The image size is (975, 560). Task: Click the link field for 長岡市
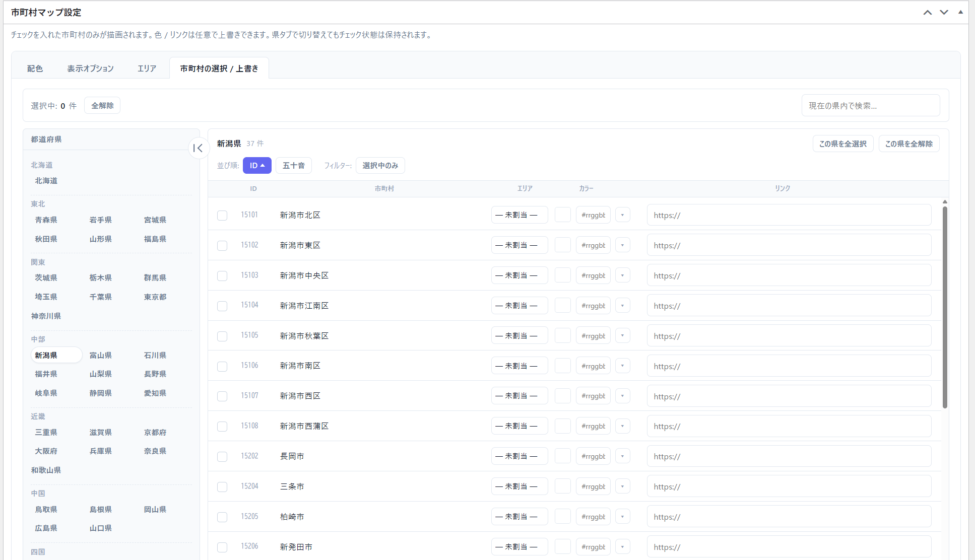[789, 456]
